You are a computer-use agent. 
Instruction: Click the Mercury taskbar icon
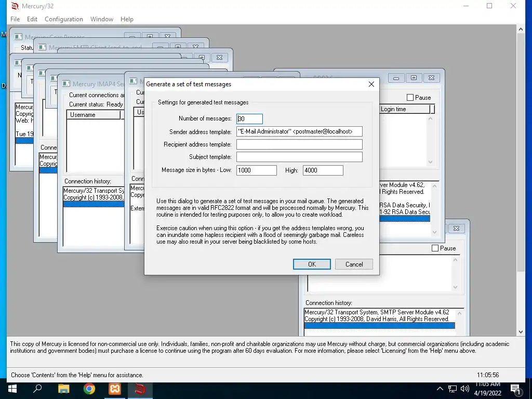(140, 389)
